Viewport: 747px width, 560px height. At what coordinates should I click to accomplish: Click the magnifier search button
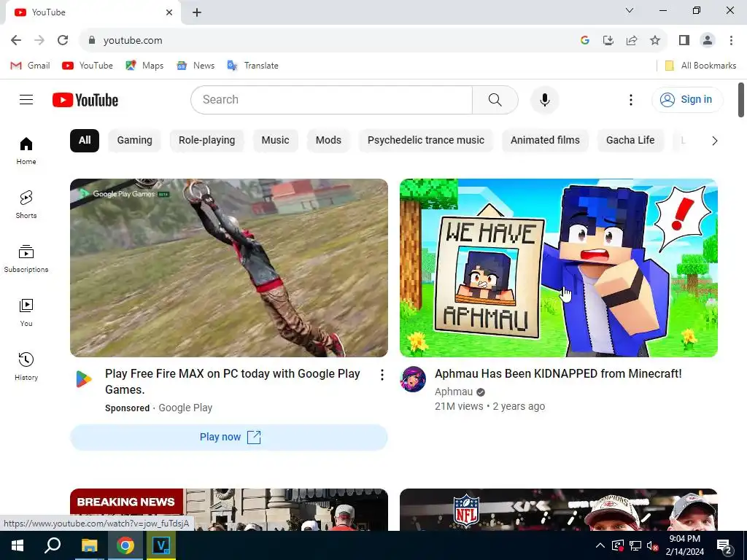pos(495,100)
